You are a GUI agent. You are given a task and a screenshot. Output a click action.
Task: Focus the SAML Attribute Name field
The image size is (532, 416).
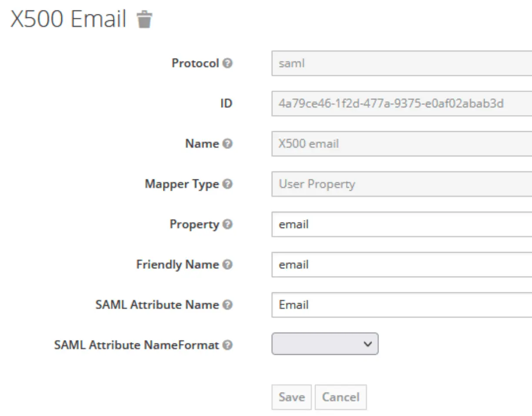pyautogui.click(x=402, y=305)
